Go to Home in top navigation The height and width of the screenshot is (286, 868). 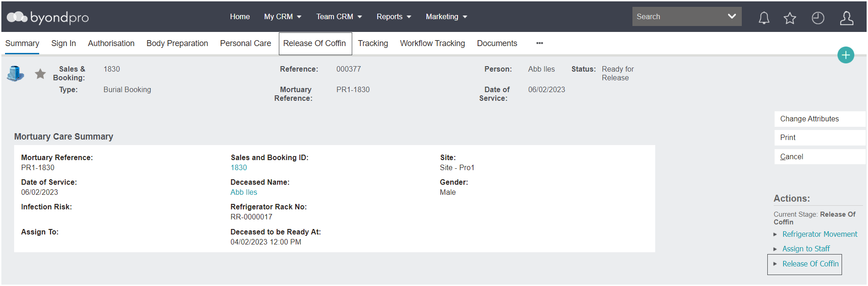pos(240,16)
